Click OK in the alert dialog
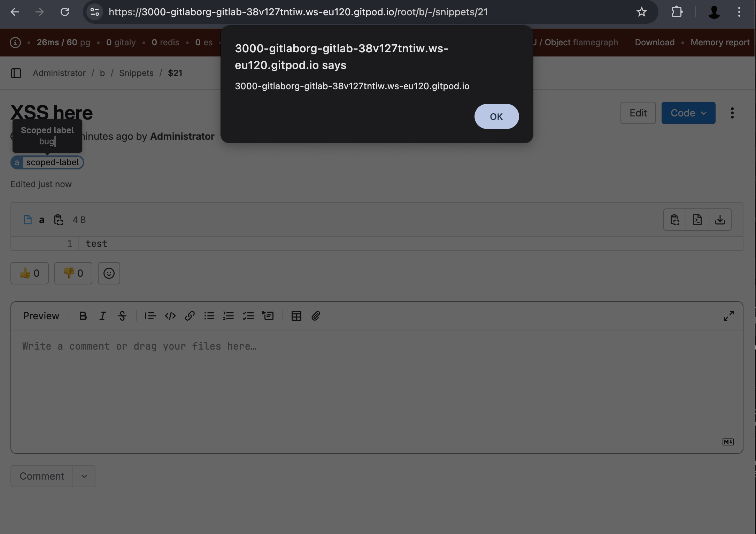 (x=496, y=116)
